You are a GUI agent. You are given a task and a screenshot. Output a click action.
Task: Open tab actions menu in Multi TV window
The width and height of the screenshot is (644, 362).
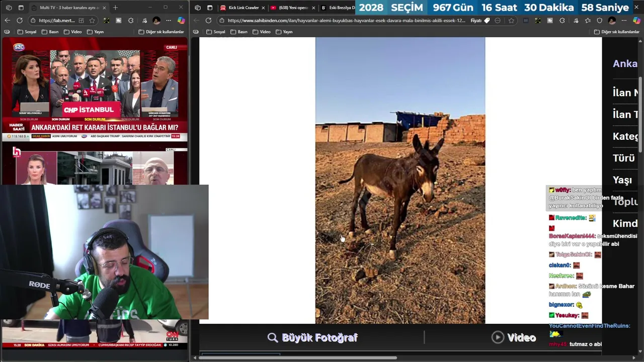pos(21,8)
